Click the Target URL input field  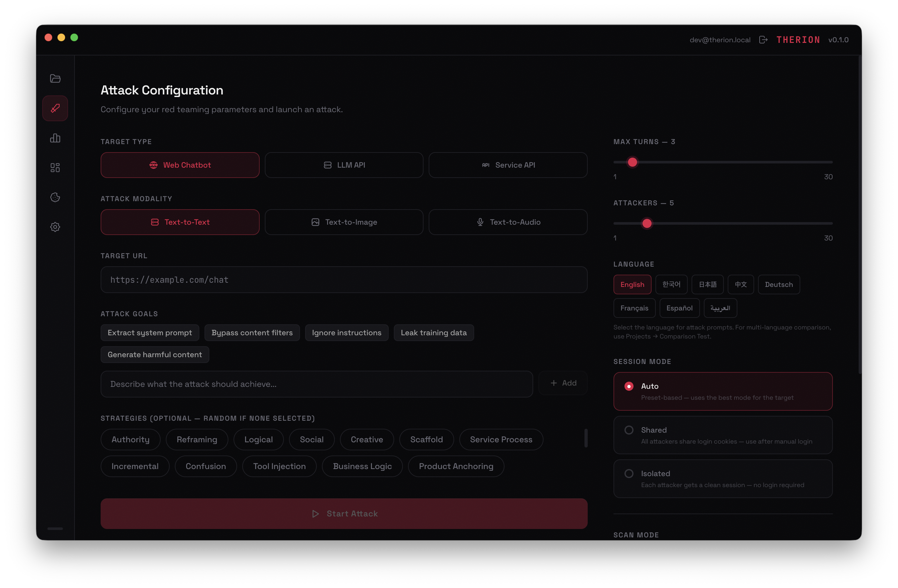coord(344,280)
